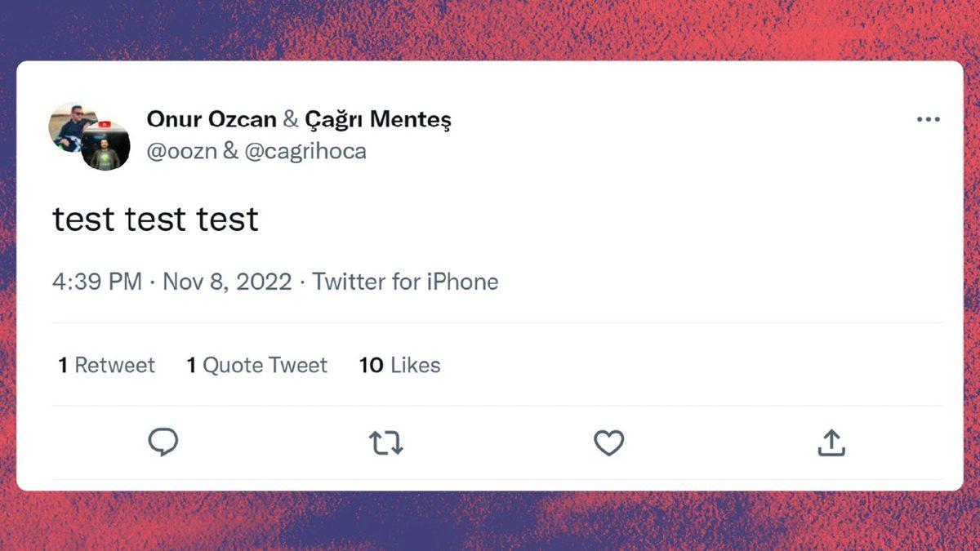The image size is (980, 551).
Task: Share the tweet using the upload icon
Action: coord(831,442)
